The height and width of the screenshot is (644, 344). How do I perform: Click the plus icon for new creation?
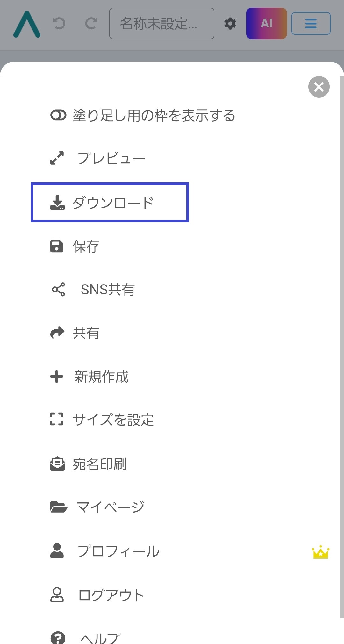[x=57, y=376]
